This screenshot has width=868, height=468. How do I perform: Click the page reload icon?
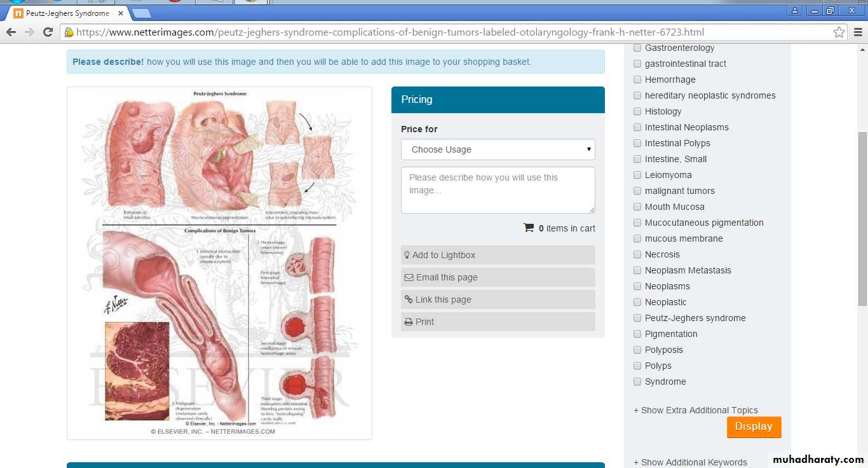48,32
